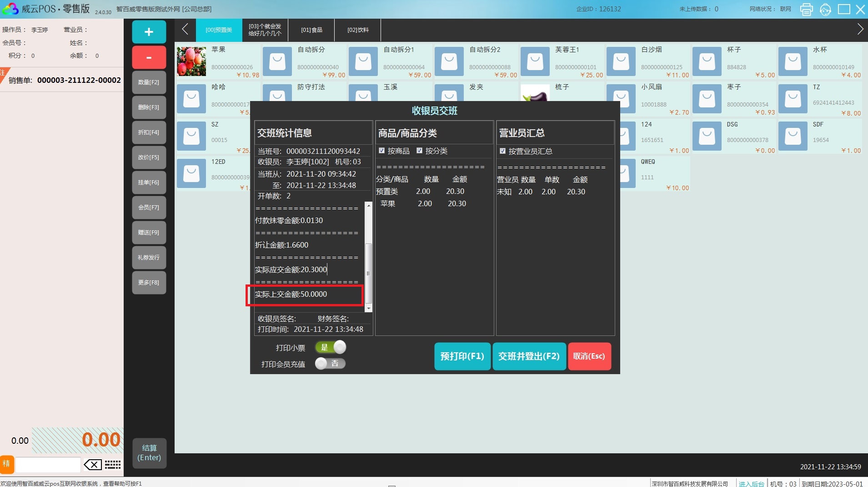
Task: Uncheck the 按分类 checkbox
Action: click(x=419, y=151)
